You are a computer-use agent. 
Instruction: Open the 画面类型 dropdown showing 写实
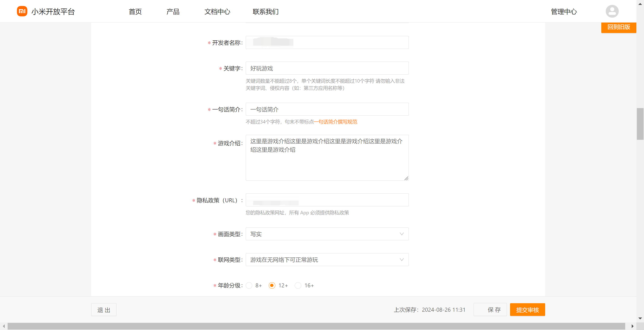(327, 234)
